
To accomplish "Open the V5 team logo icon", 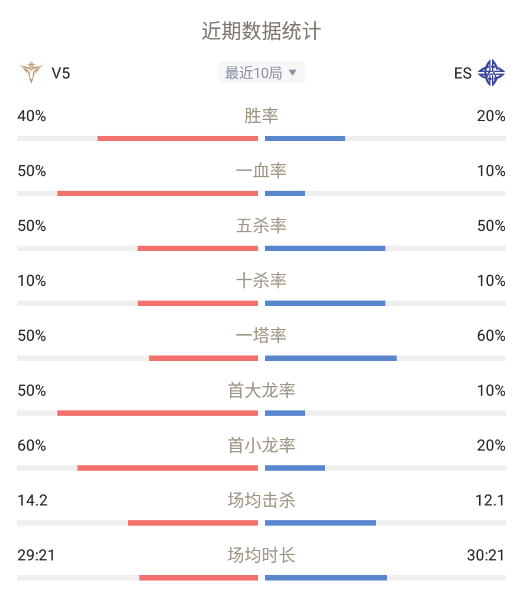I will click(x=31, y=72).
